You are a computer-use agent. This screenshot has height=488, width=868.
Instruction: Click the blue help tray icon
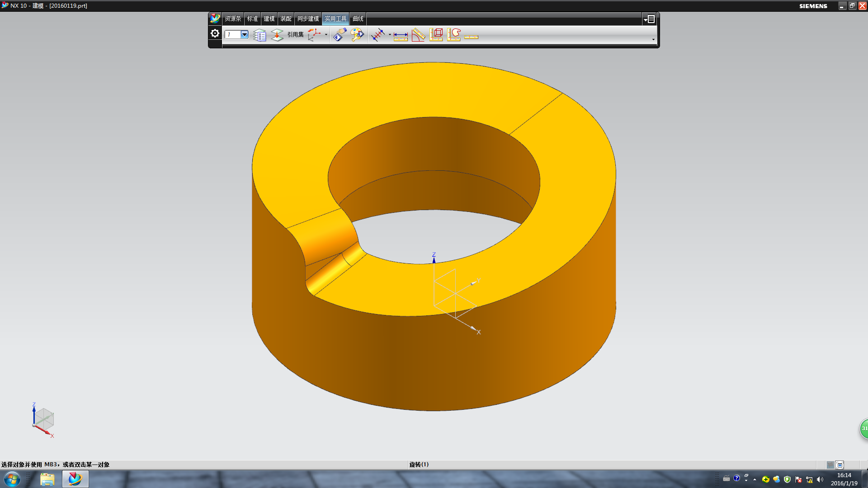tap(736, 478)
